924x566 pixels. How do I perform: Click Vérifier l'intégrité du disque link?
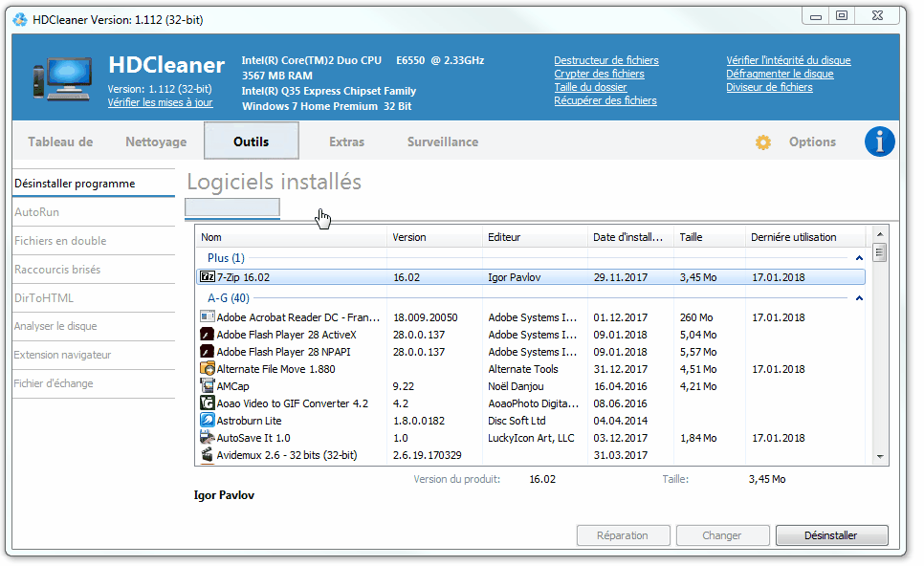(x=788, y=60)
